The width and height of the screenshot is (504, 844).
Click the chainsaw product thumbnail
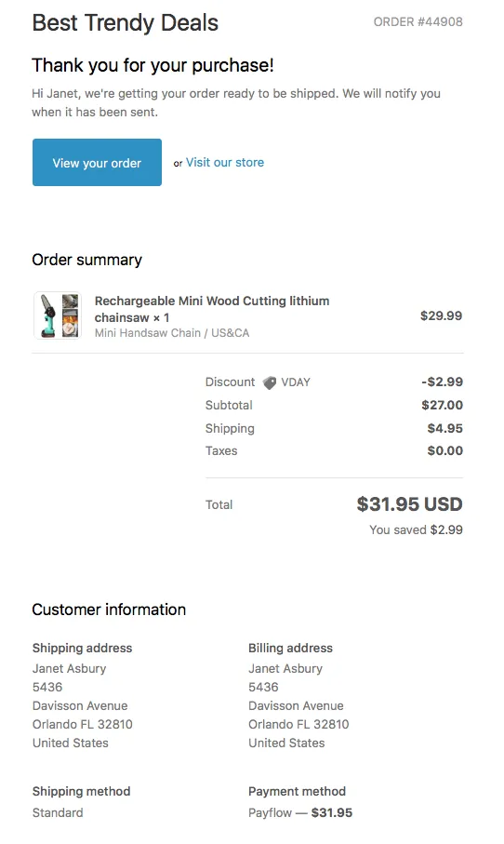[58, 315]
